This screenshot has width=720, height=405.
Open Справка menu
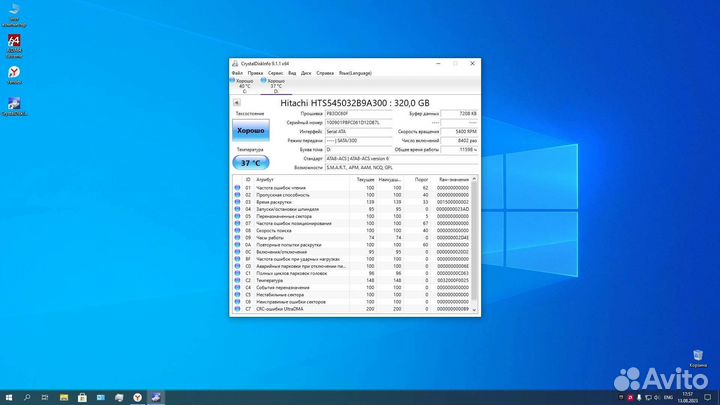(x=325, y=73)
